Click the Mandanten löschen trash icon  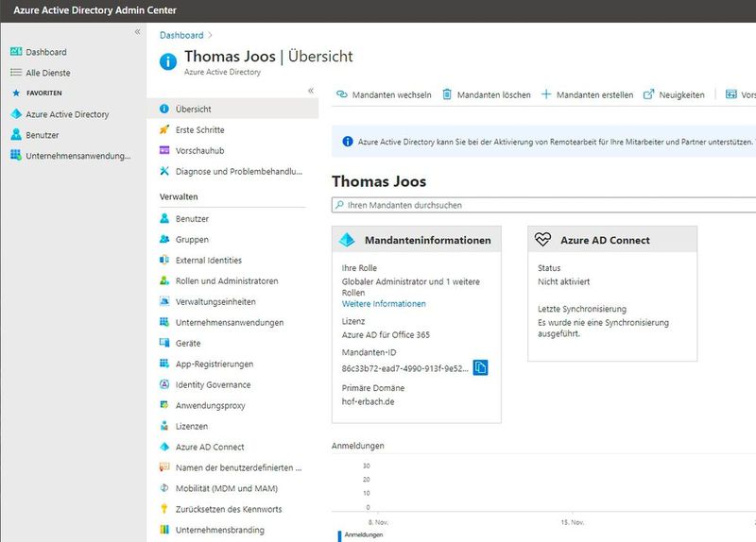(447, 94)
